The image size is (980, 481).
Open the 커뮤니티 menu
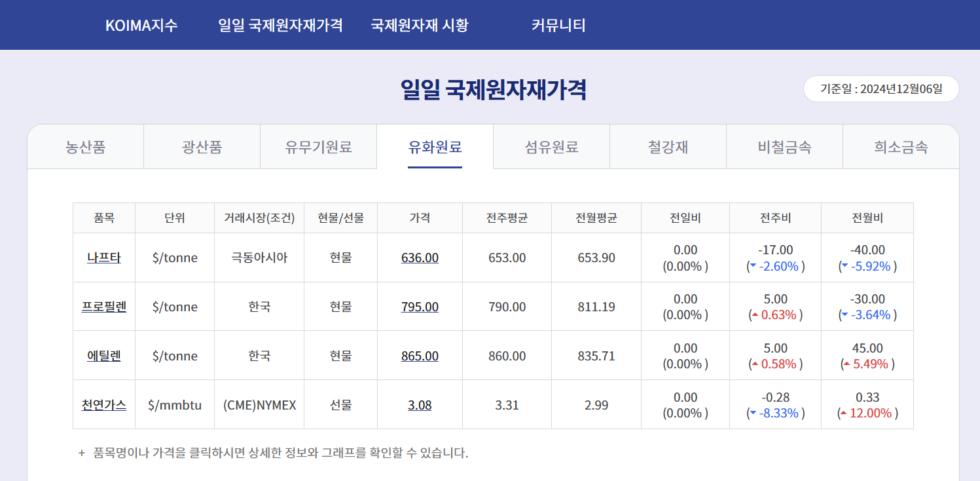[x=558, y=26]
